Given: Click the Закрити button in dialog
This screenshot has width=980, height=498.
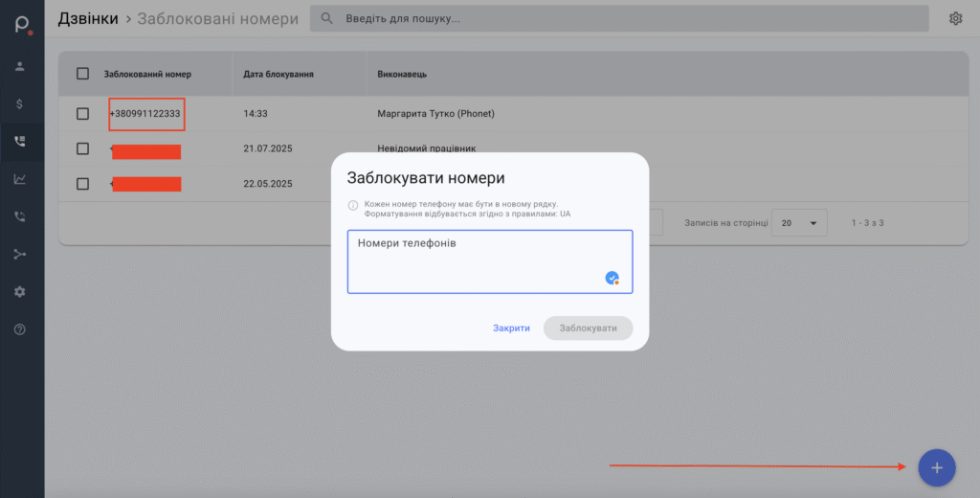Looking at the screenshot, I should tap(511, 328).
